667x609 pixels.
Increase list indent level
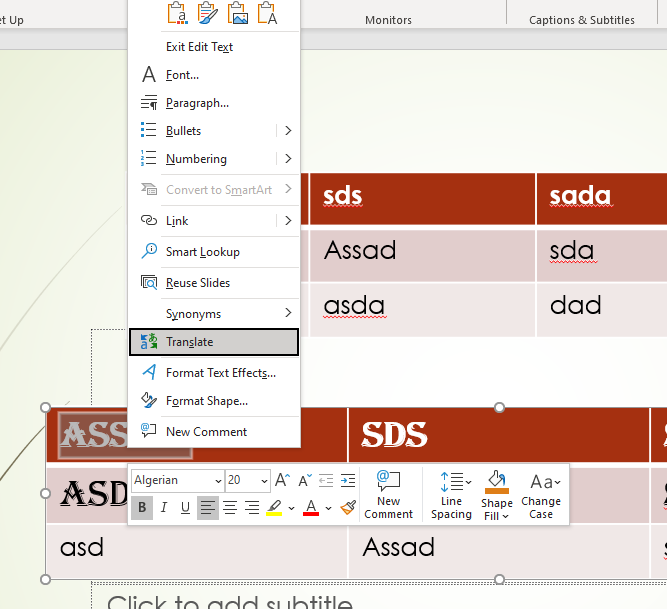pyautogui.click(x=348, y=481)
